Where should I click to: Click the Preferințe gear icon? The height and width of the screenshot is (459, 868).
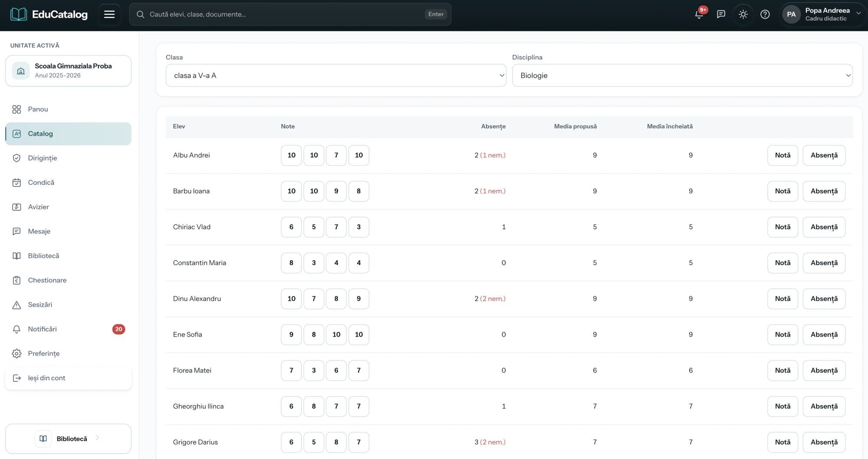[16, 354]
